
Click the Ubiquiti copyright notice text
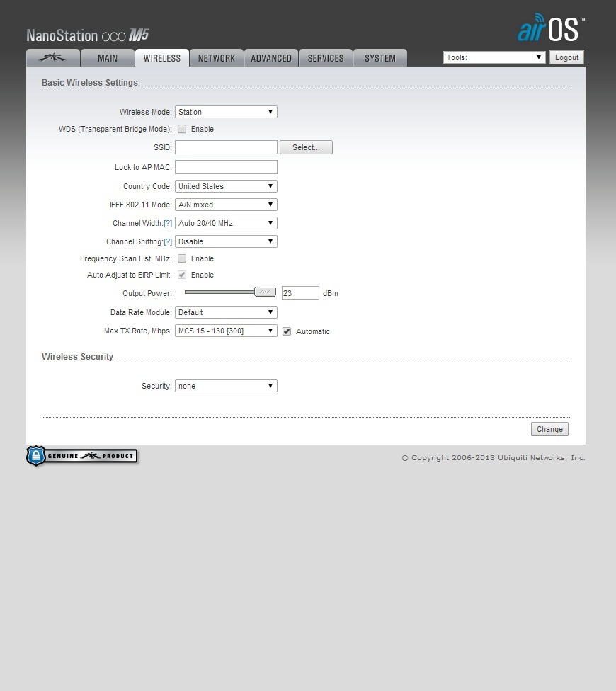click(x=494, y=458)
